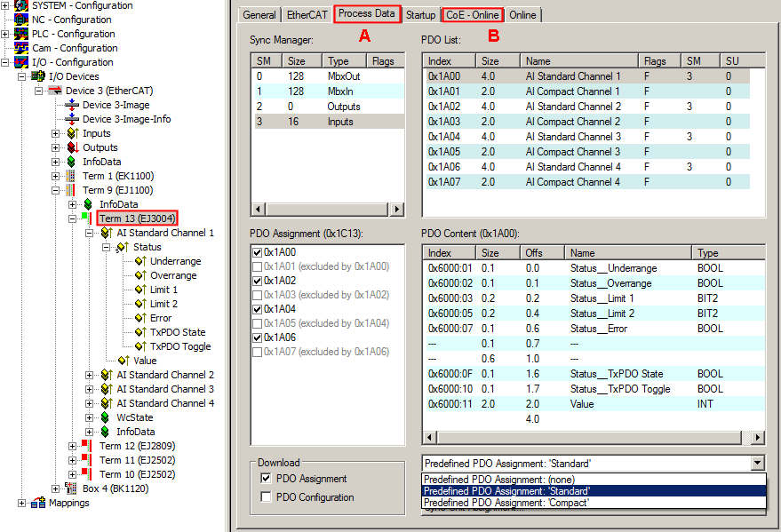Screen dimensions: 781x532
Task: Uncheck the 0x1A02 PDO assignment checkbox
Action: (x=257, y=281)
